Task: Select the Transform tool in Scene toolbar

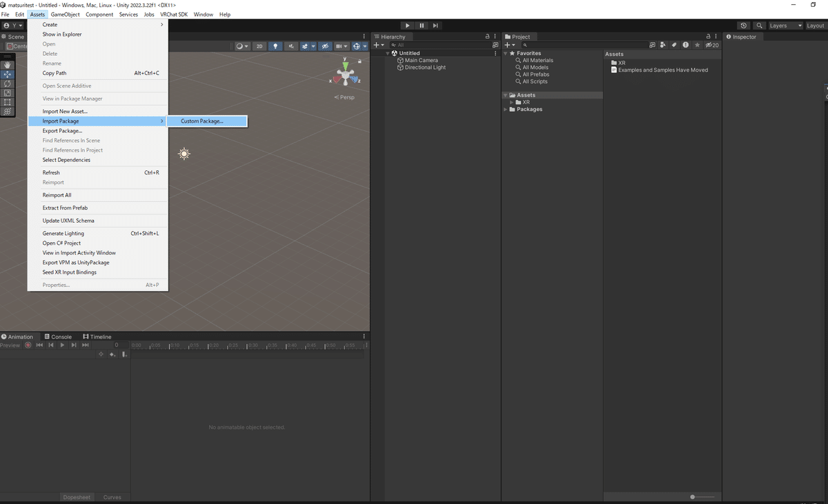Action: (8, 112)
